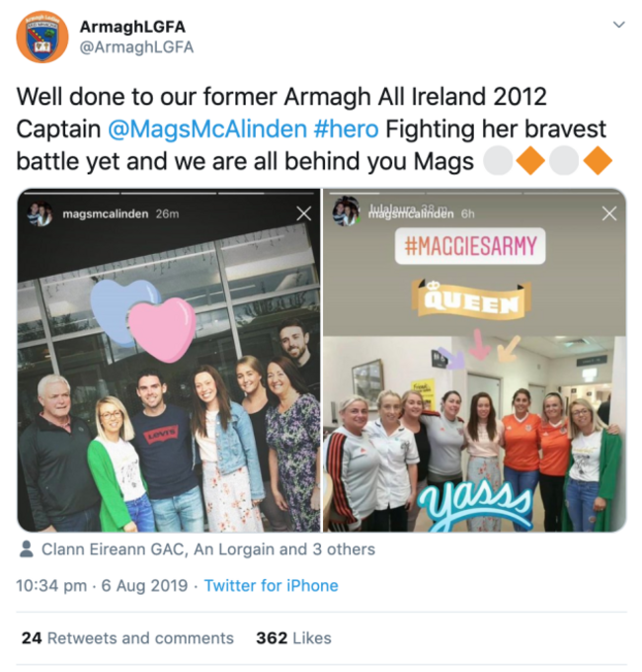Open the Twitter for iPhone link
Viewport: 642px width, 672px height.
[x=271, y=585]
